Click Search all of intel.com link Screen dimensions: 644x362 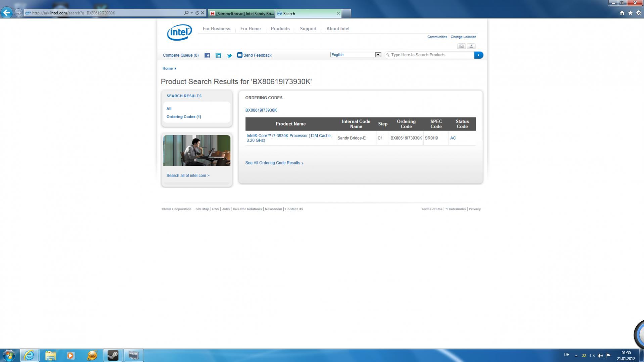pos(188,175)
